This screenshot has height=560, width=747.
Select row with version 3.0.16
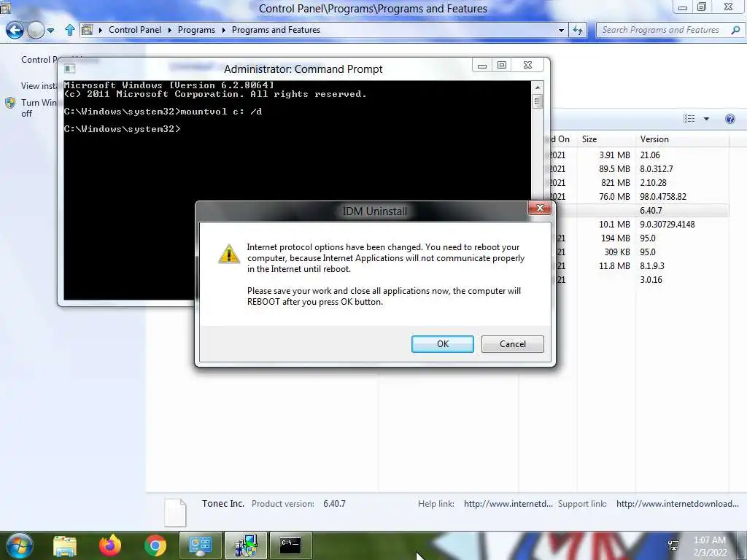[x=642, y=279]
